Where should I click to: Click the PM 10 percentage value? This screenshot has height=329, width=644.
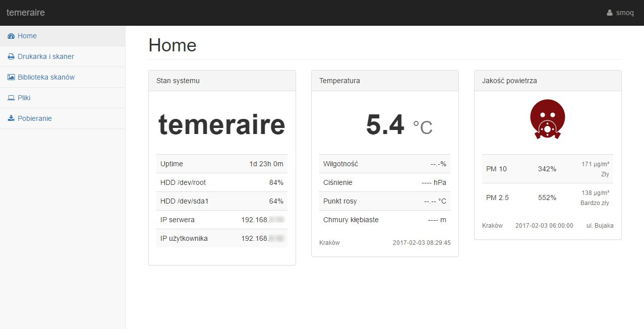pyautogui.click(x=547, y=169)
